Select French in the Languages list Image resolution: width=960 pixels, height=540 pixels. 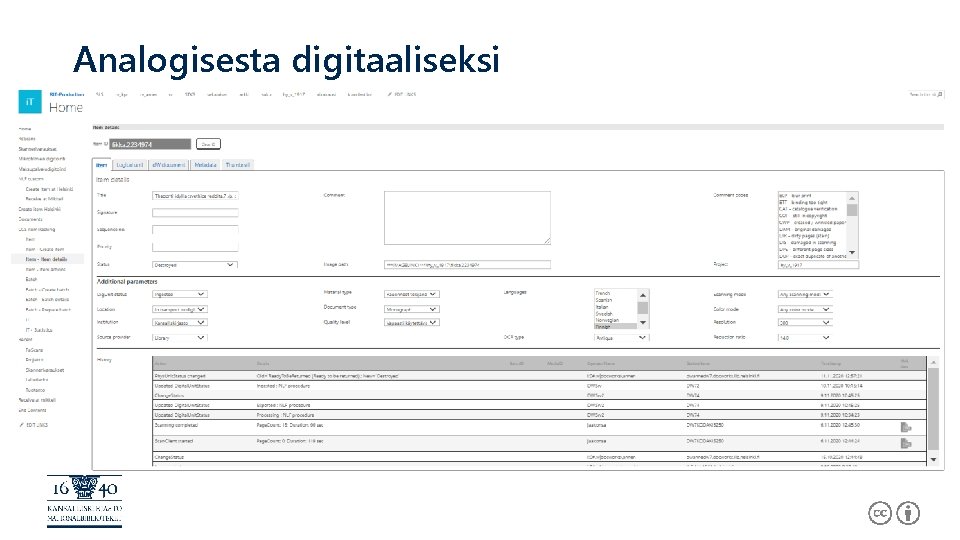pos(603,293)
